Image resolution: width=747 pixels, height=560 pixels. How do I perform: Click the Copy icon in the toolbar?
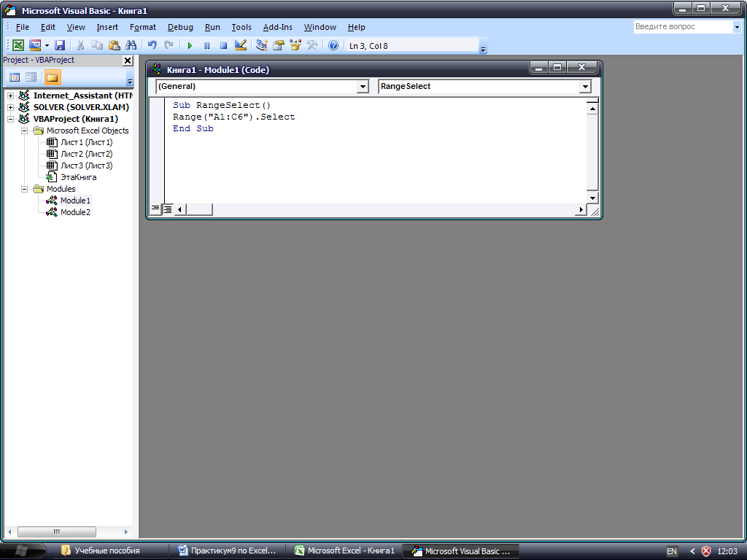(x=97, y=45)
